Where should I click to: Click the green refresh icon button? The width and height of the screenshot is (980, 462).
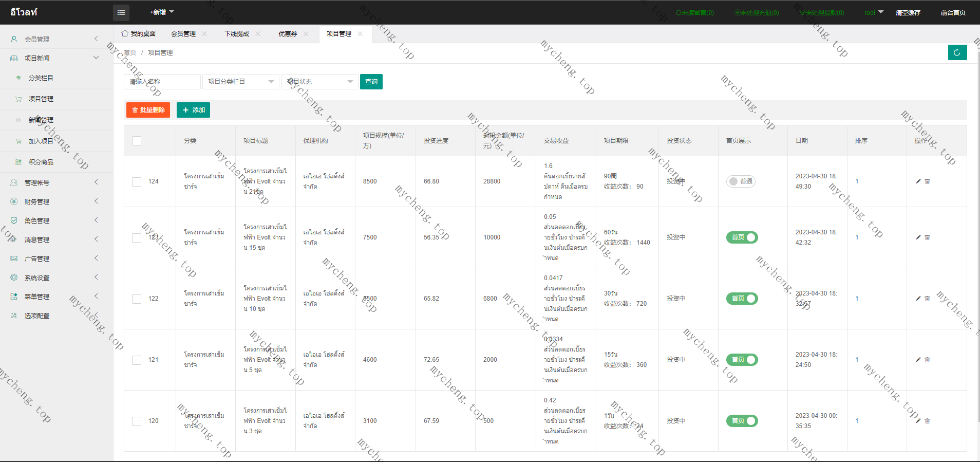tap(957, 52)
